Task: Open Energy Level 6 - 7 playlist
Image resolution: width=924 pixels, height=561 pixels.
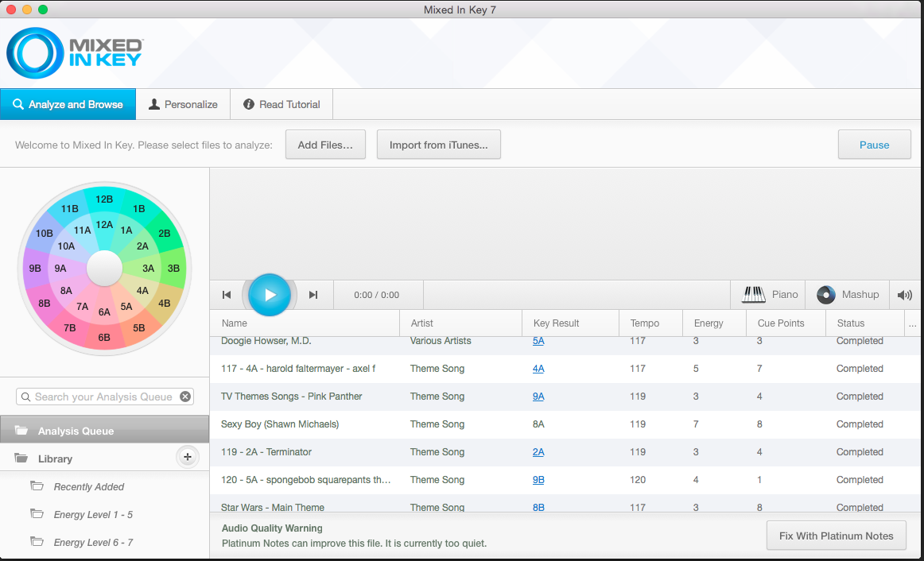Action: pos(93,542)
